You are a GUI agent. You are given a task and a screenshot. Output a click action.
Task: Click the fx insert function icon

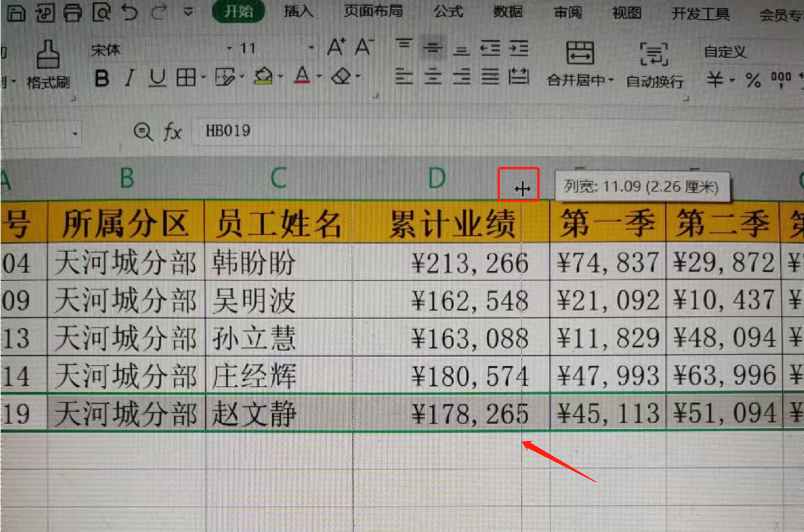173,132
